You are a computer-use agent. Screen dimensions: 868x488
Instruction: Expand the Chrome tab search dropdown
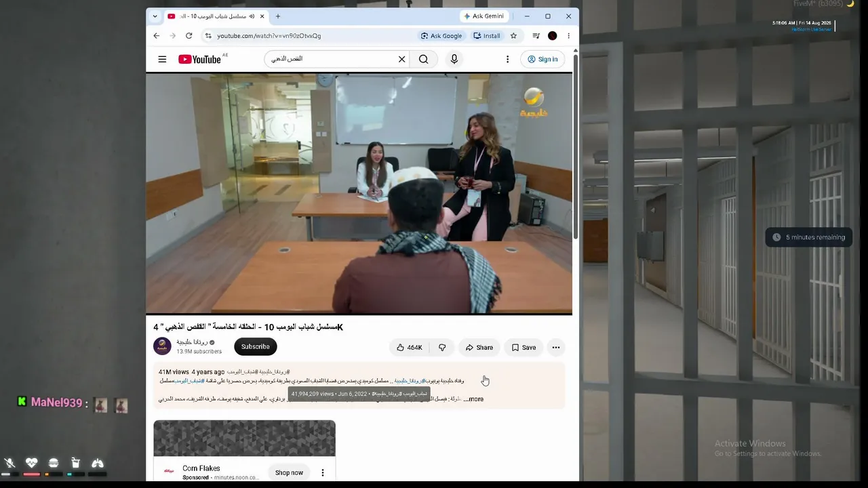coord(155,16)
